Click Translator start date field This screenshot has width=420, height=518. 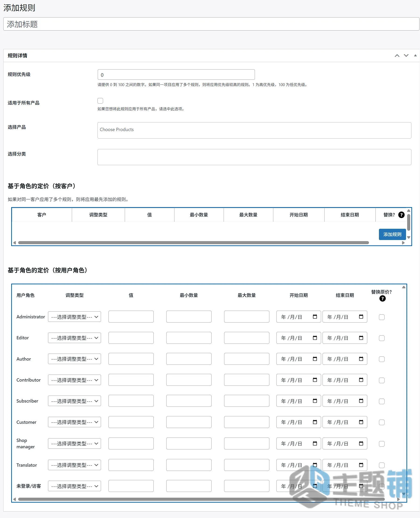(x=299, y=465)
